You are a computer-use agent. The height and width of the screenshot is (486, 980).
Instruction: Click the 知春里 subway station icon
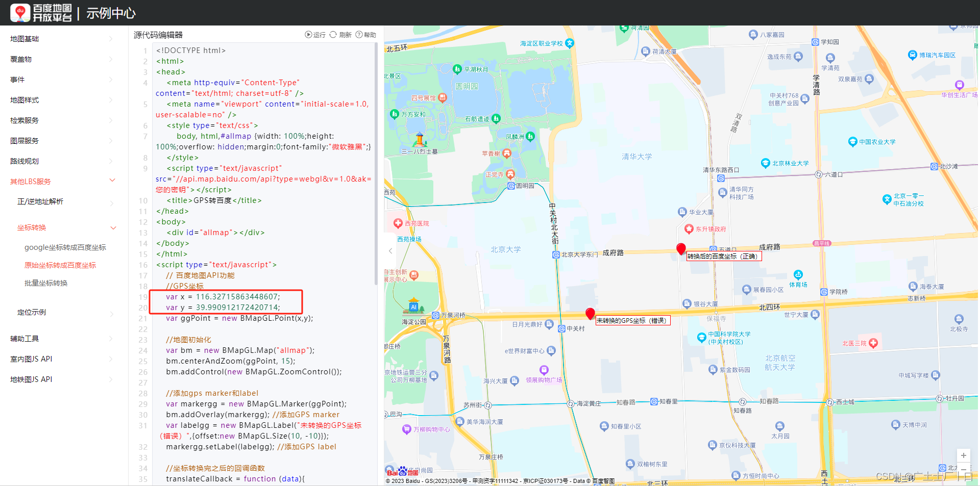tap(654, 401)
